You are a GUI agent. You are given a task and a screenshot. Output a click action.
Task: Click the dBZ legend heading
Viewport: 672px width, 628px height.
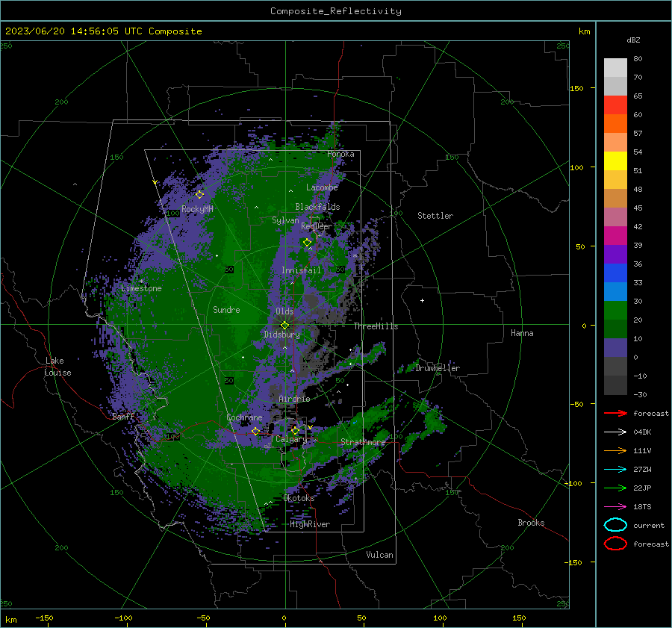633,40
